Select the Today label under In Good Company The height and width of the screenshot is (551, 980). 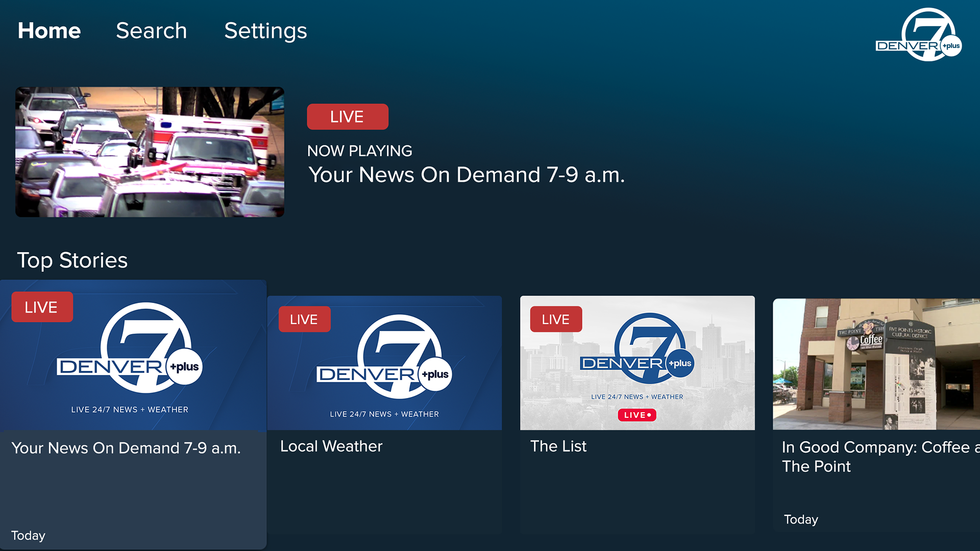tap(800, 519)
